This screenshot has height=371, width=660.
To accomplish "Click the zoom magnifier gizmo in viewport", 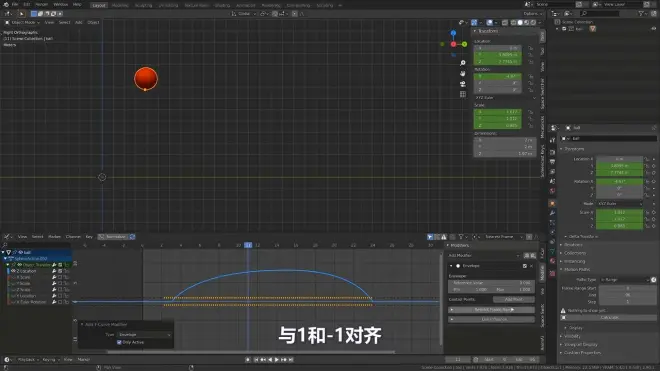I will coord(463,63).
